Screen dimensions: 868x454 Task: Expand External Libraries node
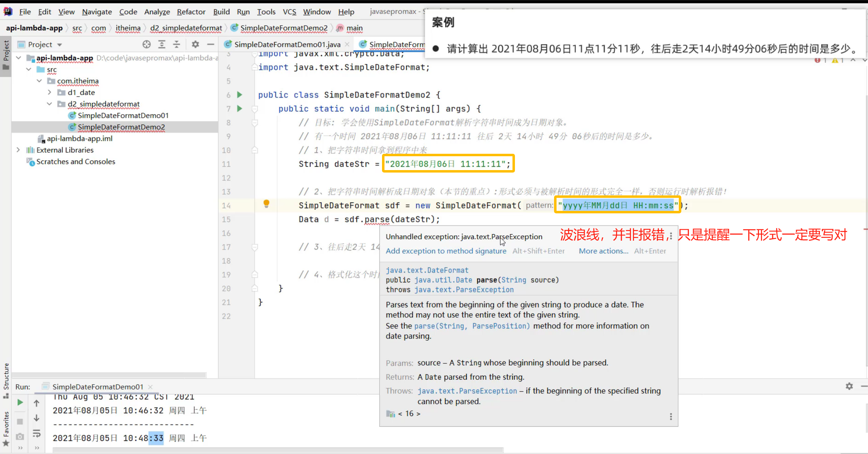pos(18,150)
